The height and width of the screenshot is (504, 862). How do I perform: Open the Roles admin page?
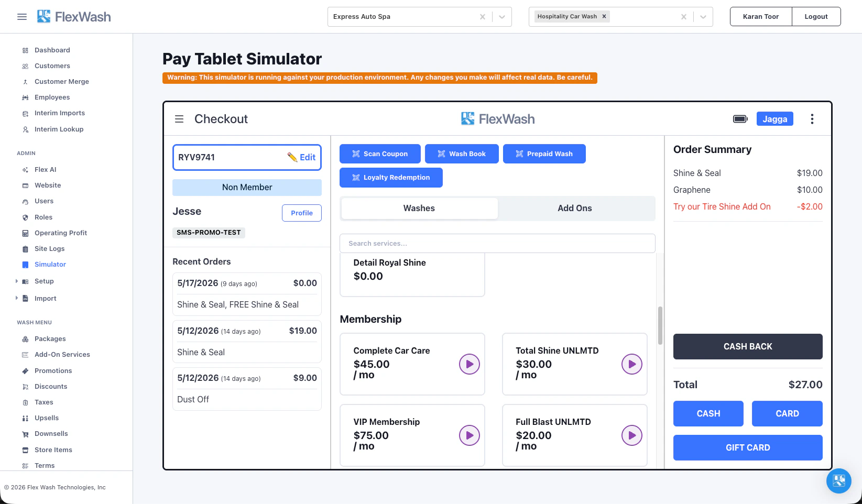43,217
